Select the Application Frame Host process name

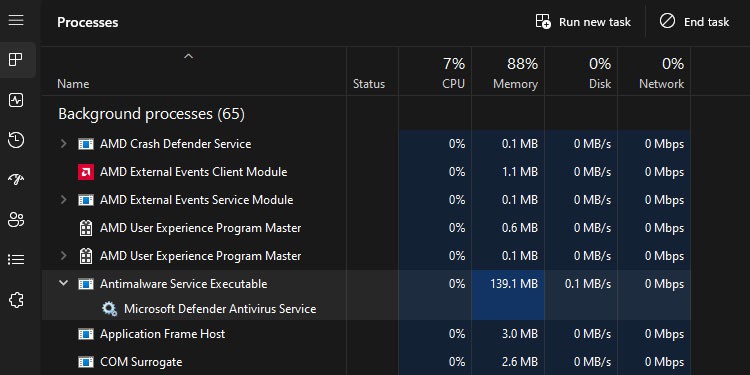coord(163,334)
